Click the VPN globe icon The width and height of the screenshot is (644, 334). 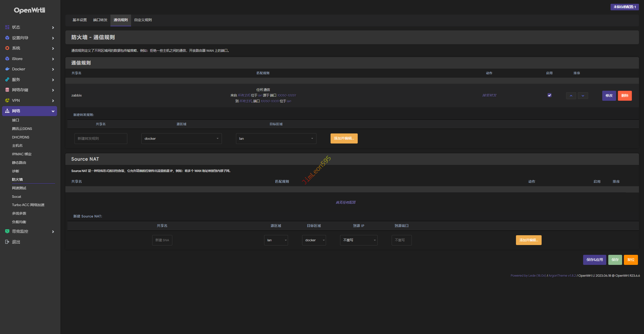7,100
